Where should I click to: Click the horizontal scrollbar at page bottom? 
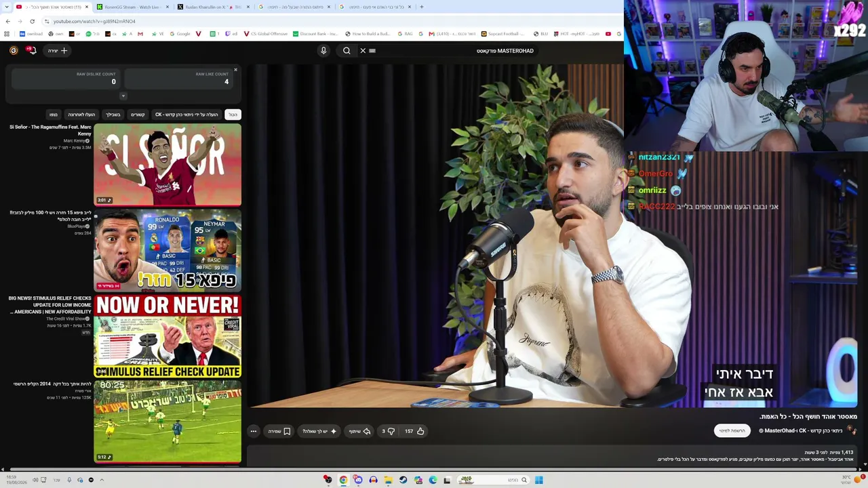coord(434,469)
